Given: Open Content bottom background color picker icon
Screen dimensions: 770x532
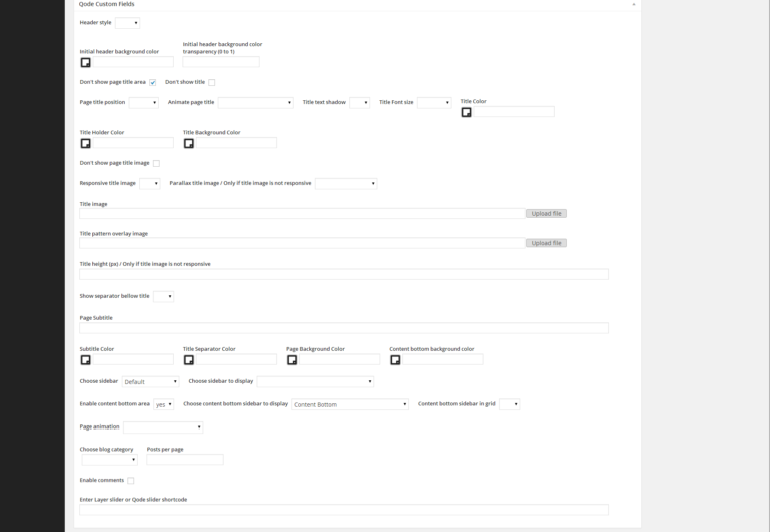Looking at the screenshot, I should [395, 360].
